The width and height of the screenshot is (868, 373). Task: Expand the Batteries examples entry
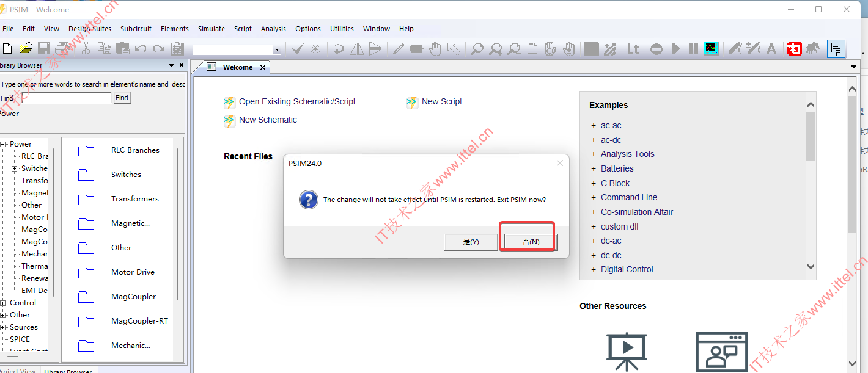tap(594, 168)
